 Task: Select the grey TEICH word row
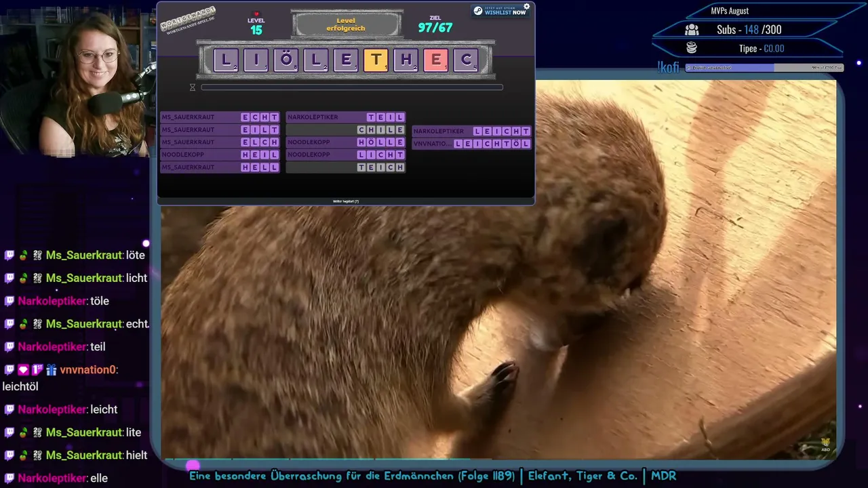pos(346,167)
